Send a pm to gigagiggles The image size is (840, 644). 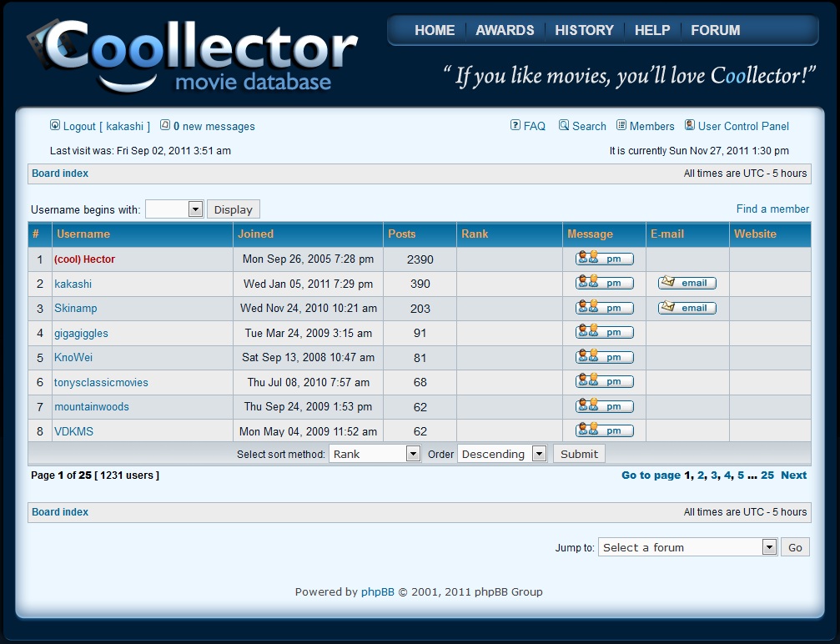pos(604,332)
